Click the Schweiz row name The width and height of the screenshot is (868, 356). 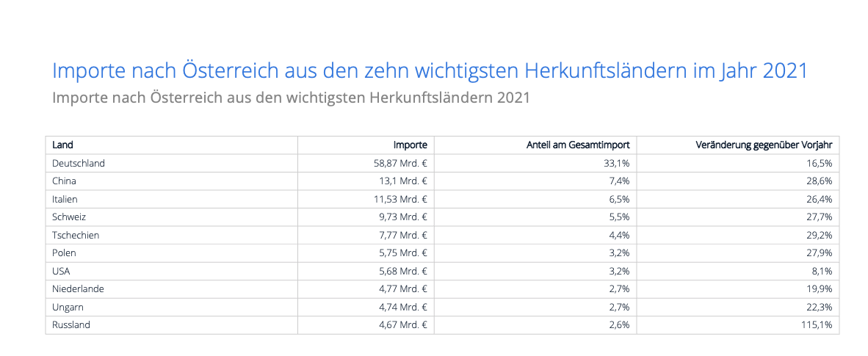69,217
